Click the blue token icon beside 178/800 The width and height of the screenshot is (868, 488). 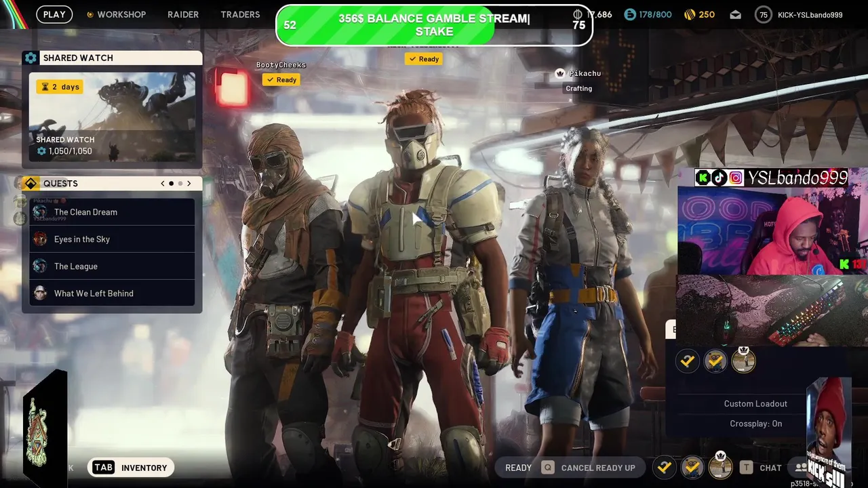coord(630,14)
